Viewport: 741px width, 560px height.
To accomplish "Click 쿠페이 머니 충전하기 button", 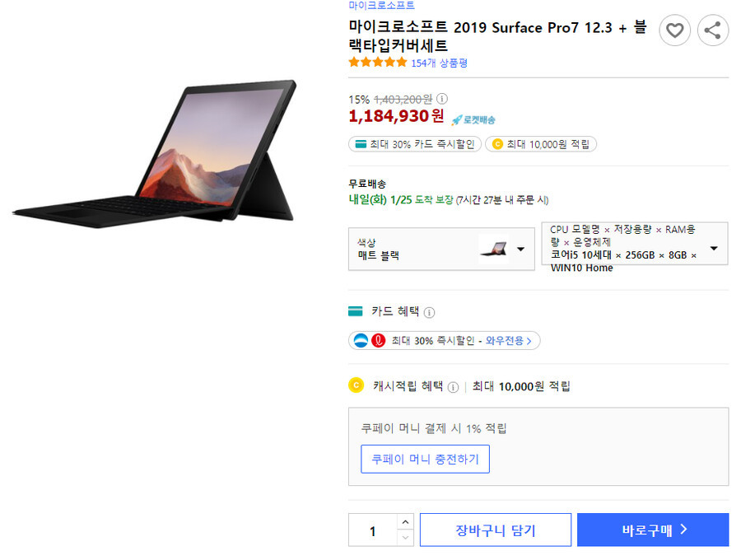I will click(x=425, y=459).
